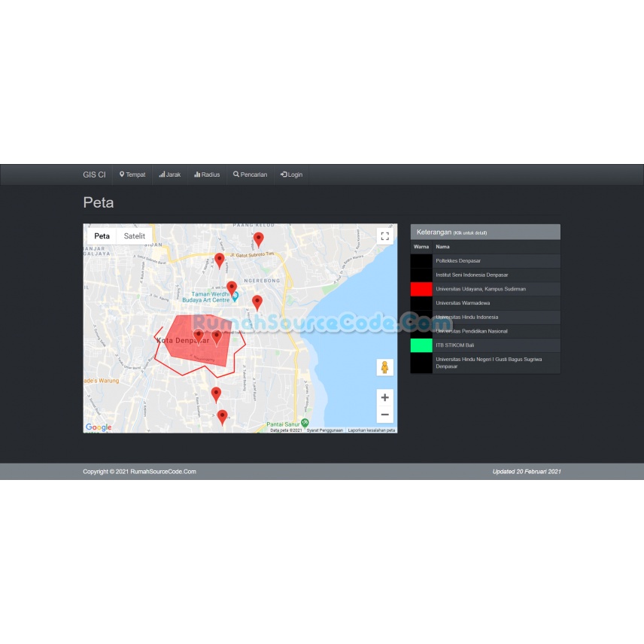Toggle fullscreen map view
The height and width of the screenshot is (644, 644).
tap(384, 236)
